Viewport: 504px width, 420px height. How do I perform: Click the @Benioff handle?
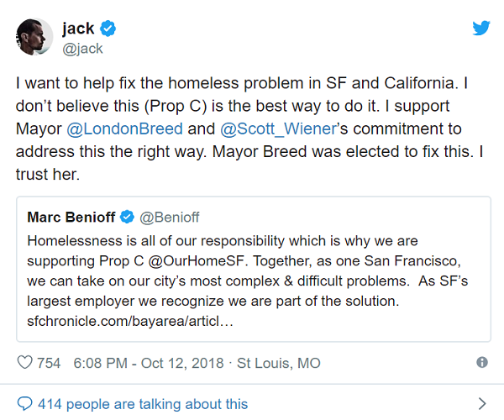pos(168,218)
